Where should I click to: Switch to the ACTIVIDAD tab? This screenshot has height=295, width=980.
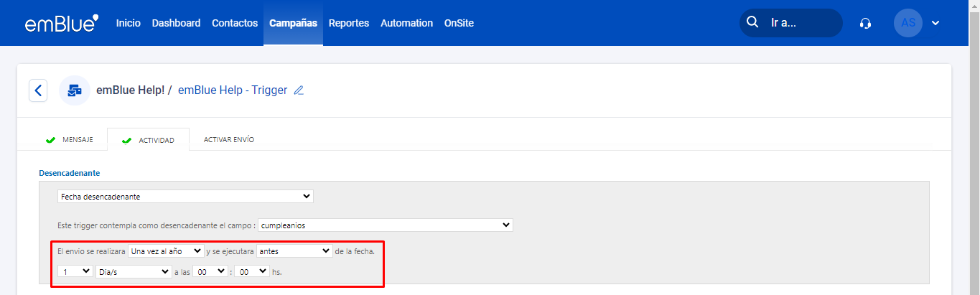coord(148,139)
